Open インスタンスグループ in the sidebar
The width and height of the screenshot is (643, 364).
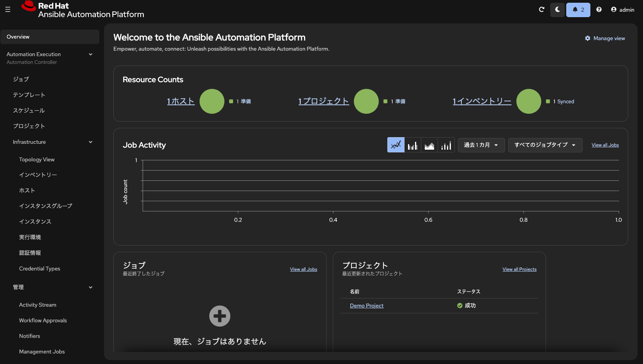[46, 206]
